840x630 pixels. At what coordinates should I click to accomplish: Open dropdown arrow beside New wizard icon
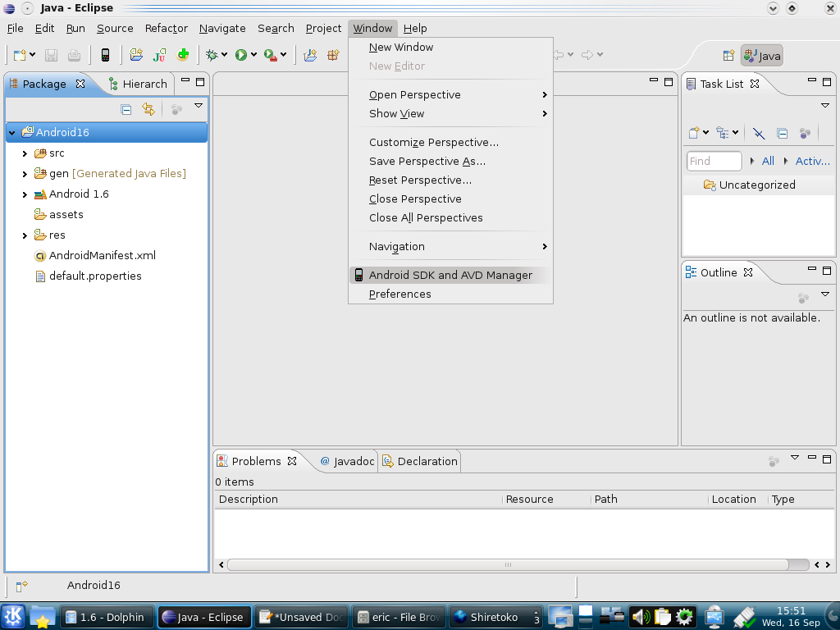click(32, 55)
